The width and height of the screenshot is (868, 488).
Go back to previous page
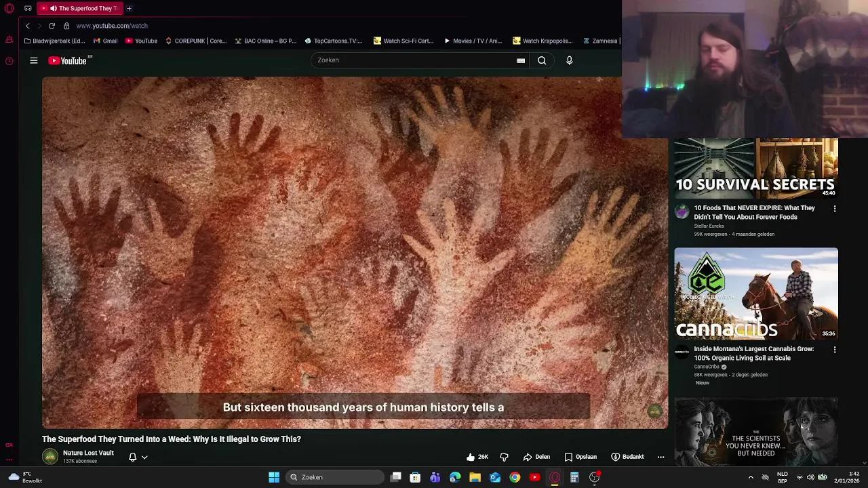[27, 26]
